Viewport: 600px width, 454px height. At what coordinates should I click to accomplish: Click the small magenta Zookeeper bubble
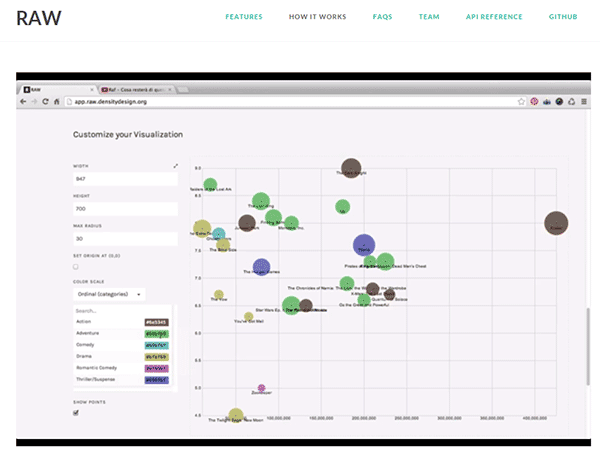[261, 388]
